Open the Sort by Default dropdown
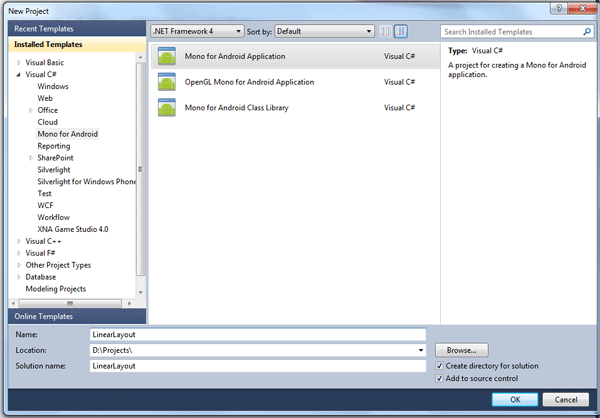The height and width of the screenshot is (418, 600). (324, 31)
